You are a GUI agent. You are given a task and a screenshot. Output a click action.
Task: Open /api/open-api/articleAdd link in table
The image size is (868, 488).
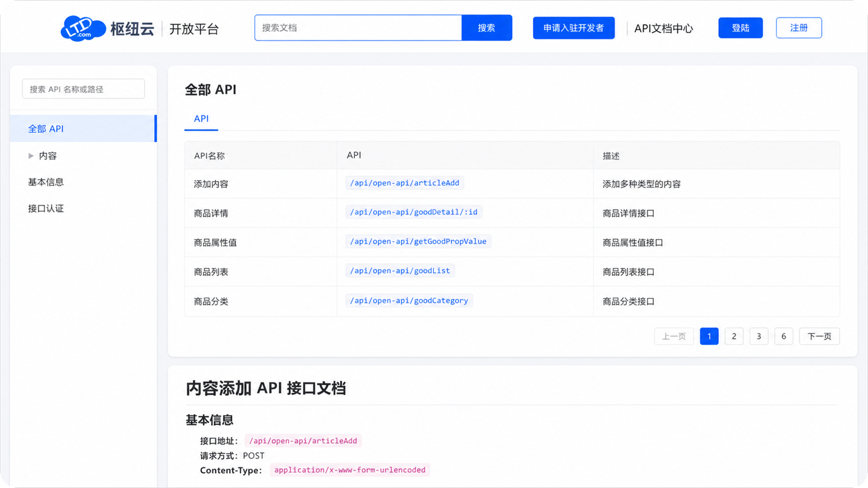[405, 183]
